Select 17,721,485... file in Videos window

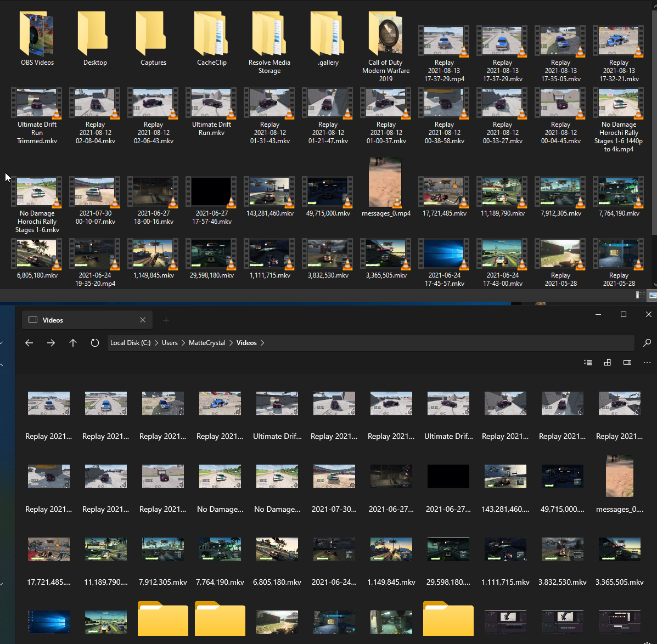click(x=49, y=561)
